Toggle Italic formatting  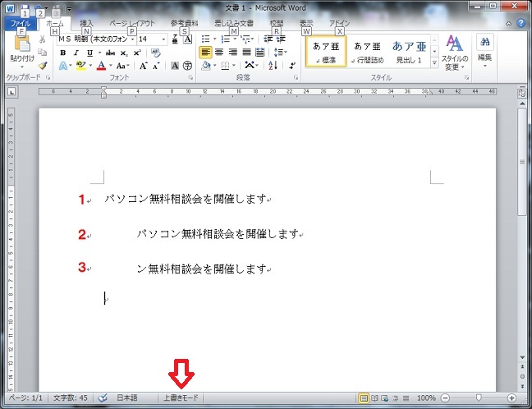click(x=76, y=53)
